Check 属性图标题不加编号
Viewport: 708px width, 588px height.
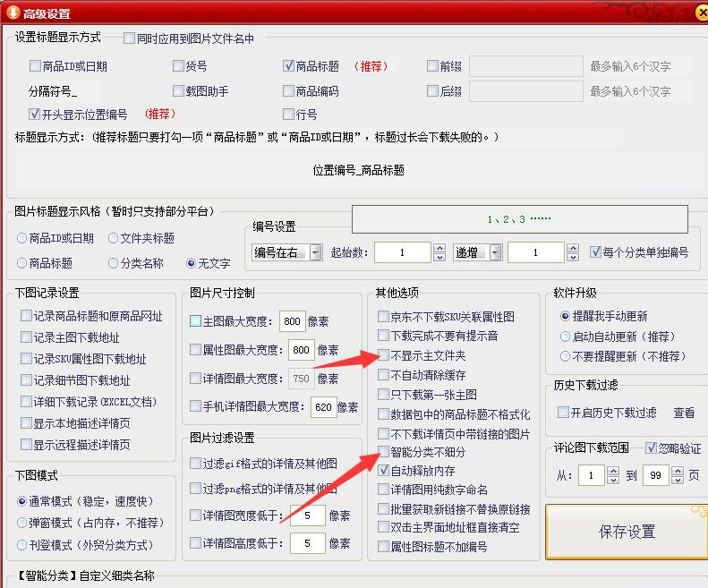pos(383,547)
